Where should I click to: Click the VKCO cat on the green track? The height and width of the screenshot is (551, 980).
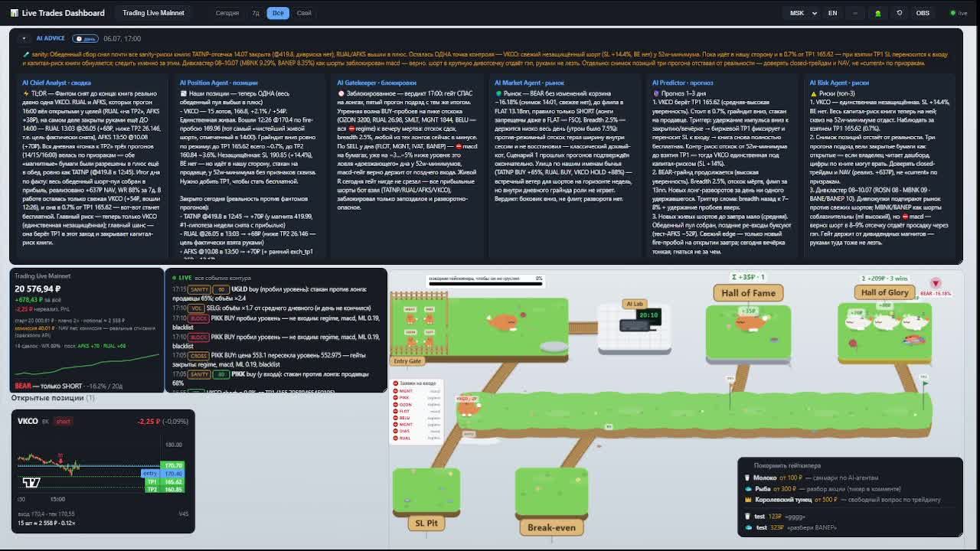click(x=468, y=407)
